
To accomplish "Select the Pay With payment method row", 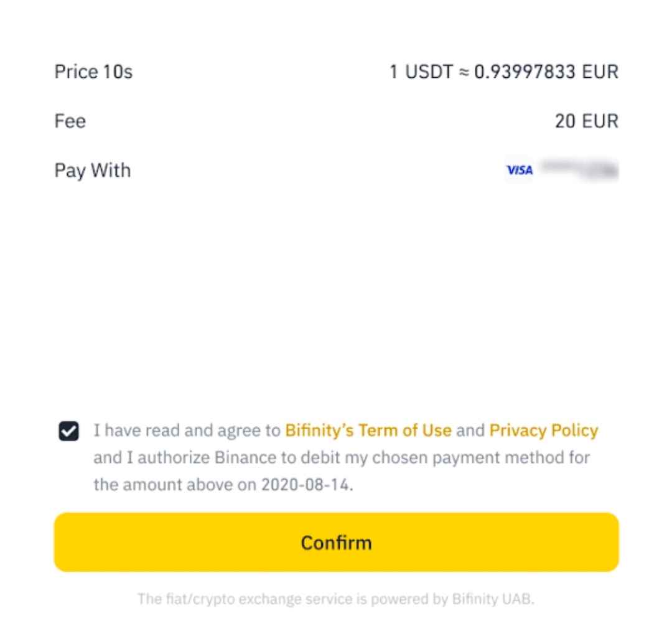I will click(x=336, y=170).
